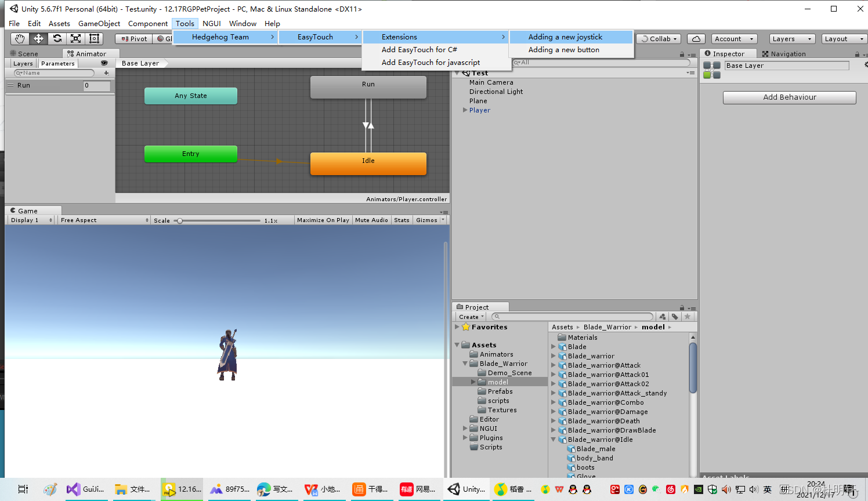The width and height of the screenshot is (868, 501).
Task: Open Unity window from taskbar
Action: coord(466,489)
